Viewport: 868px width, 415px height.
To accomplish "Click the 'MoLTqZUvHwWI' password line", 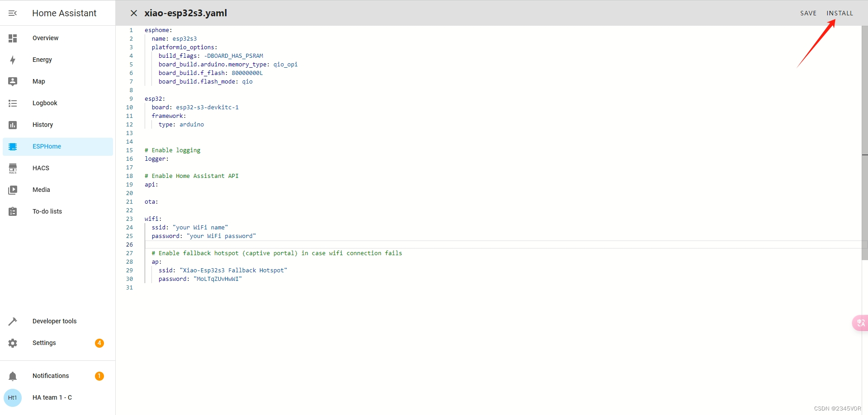I will point(200,279).
